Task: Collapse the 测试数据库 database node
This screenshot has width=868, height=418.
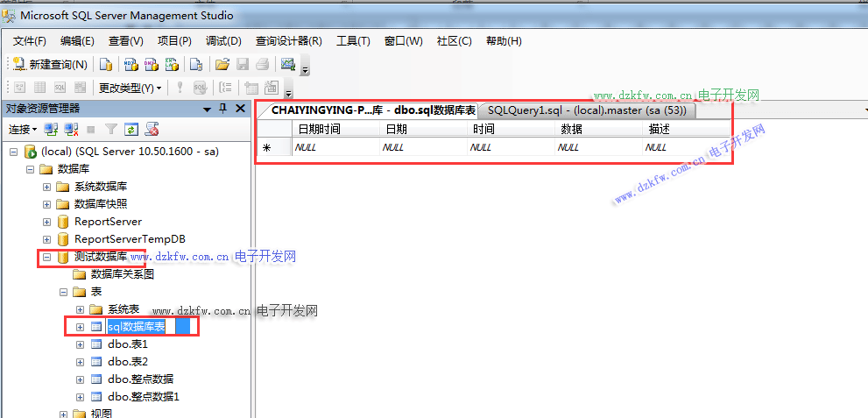Action: click(x=47, y=257)
